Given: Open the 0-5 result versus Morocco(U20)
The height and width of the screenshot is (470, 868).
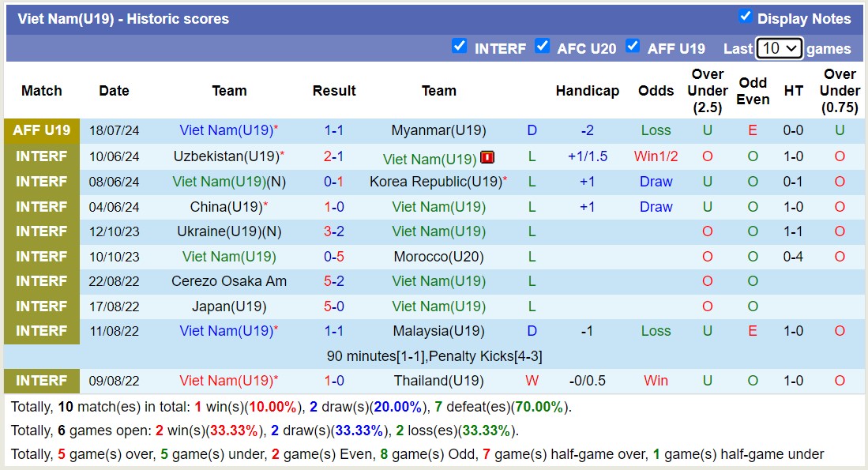Looking at the screenshot, I should tap(333, 257).
